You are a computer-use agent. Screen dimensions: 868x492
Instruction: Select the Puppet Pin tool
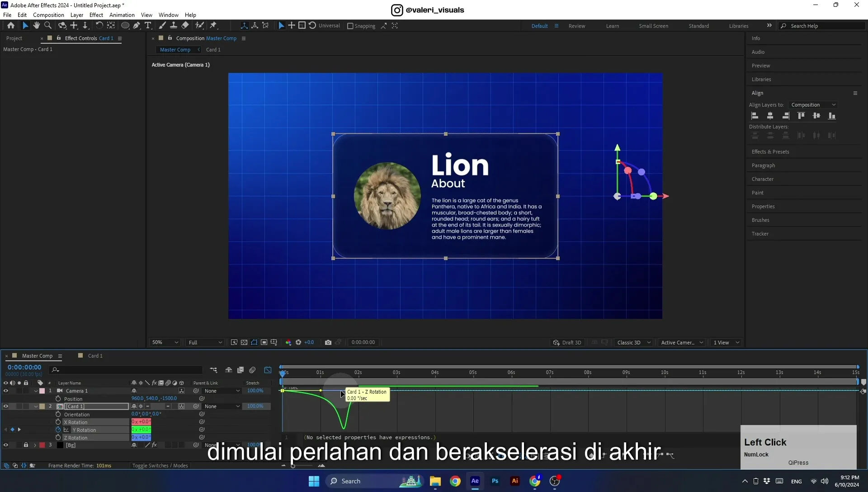[x=213, y=26]
